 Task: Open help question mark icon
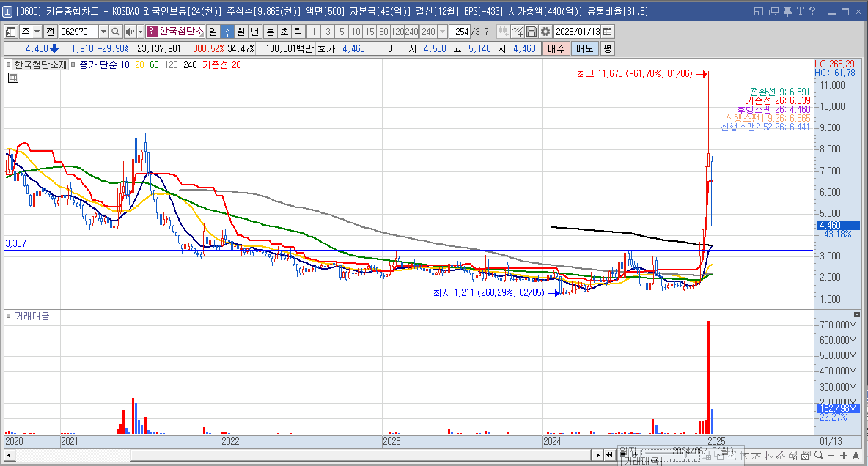(812, 11)
